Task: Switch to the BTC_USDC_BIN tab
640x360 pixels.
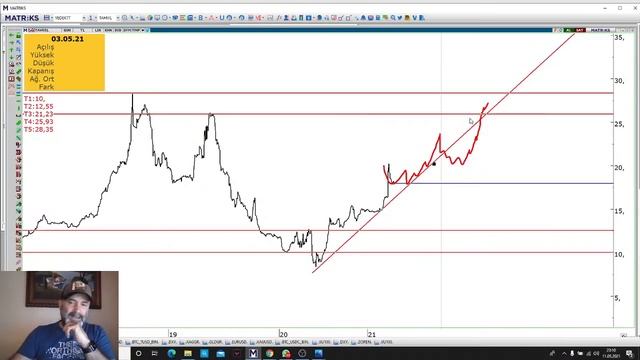Action: pyautogui.click(x=292, y=342)
